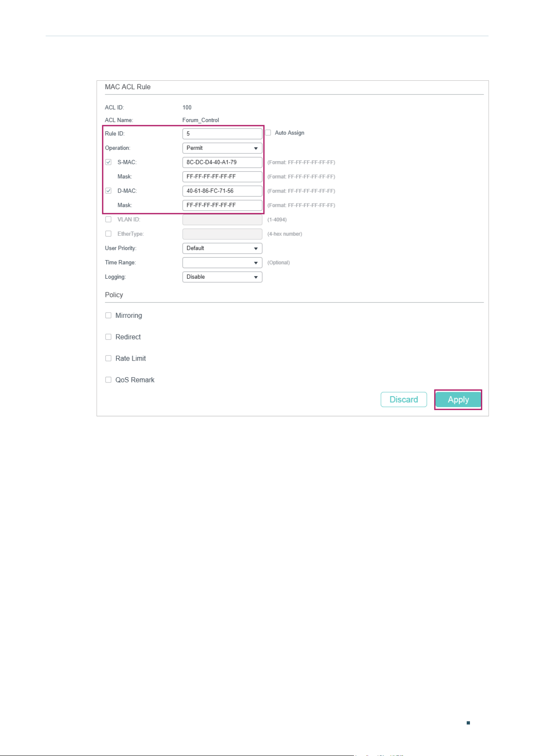This screenshot has height=756, width=535.
Task: Uncheck the S-MAC checkbox
Action: coord(108,162)
